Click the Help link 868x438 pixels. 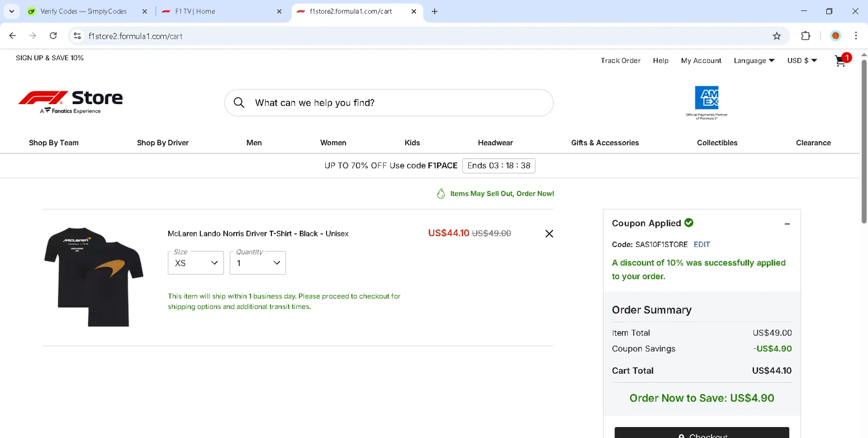660,61
